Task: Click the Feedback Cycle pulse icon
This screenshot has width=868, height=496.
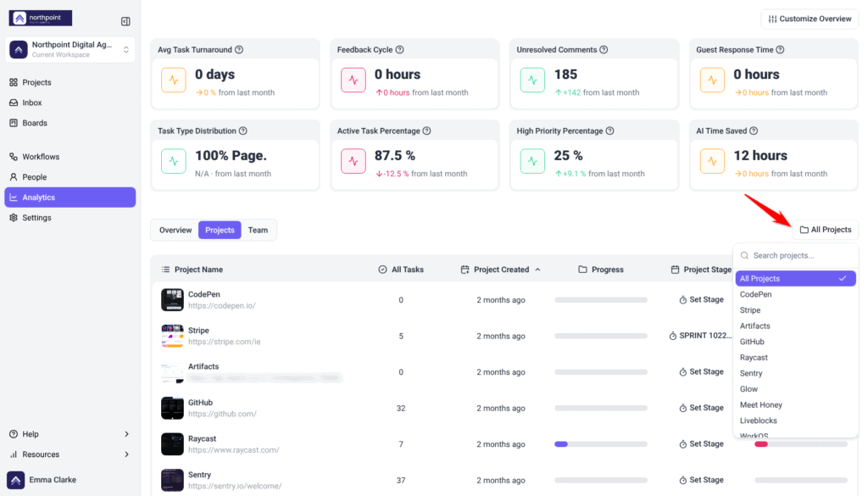Action: click(x=353, y=81)
